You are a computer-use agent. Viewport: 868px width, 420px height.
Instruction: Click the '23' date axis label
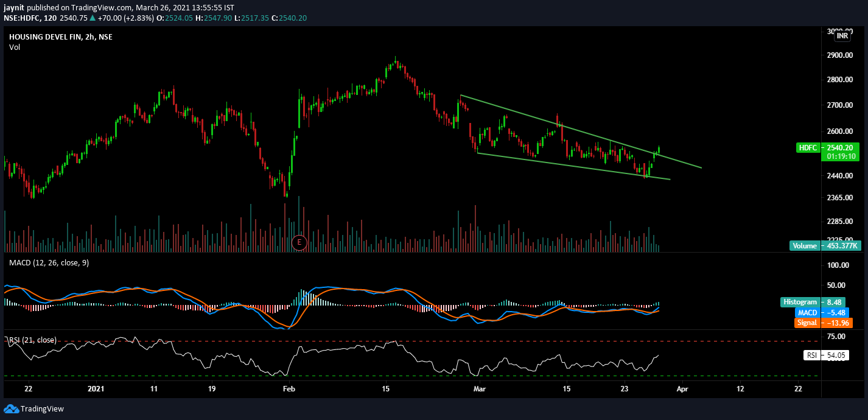click(x=624, y=388)
